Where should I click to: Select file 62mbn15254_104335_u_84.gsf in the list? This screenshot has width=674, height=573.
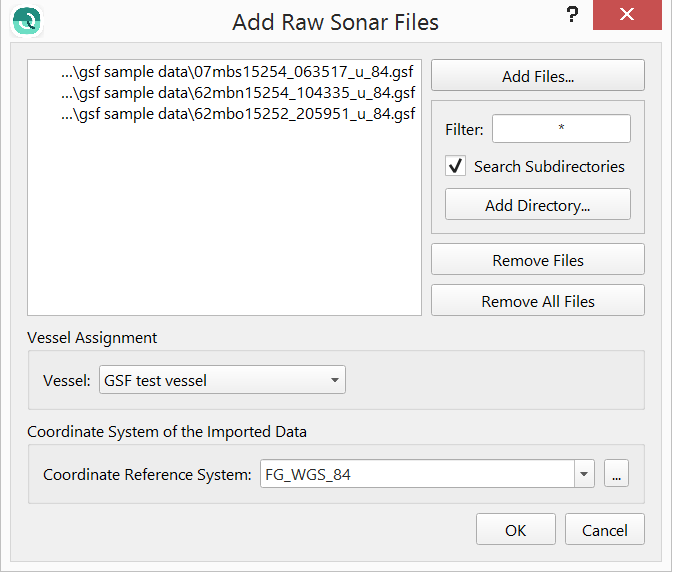(237, 93)
